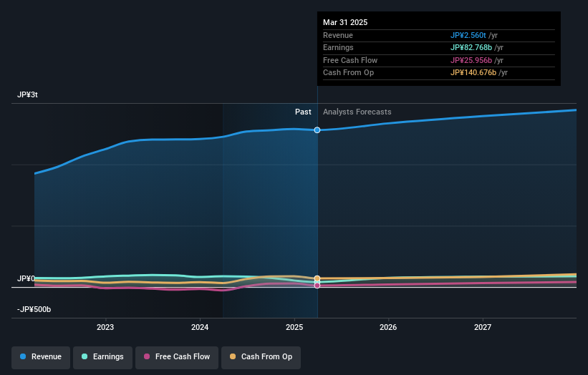Select the 2027 x-axis label

[x=483, y=328]
